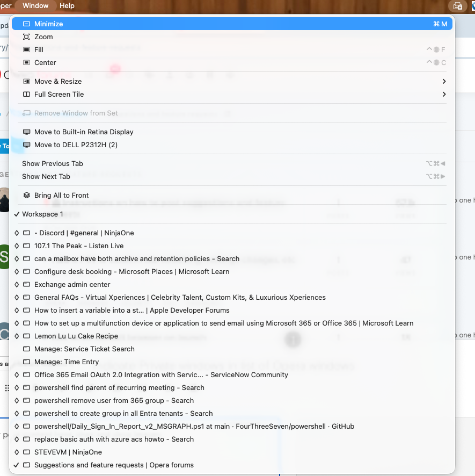This screenshot has width=475, height=476.
Task: Select Bring All to Front
Action: (x=232, y=195)
